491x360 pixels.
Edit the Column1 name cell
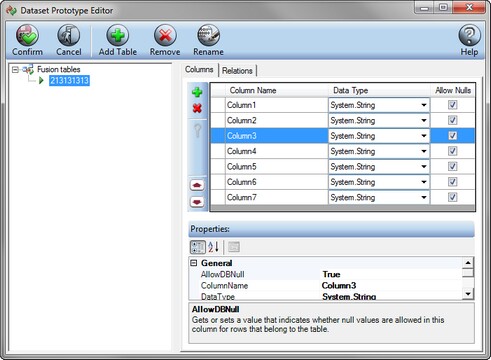point(277,105)
